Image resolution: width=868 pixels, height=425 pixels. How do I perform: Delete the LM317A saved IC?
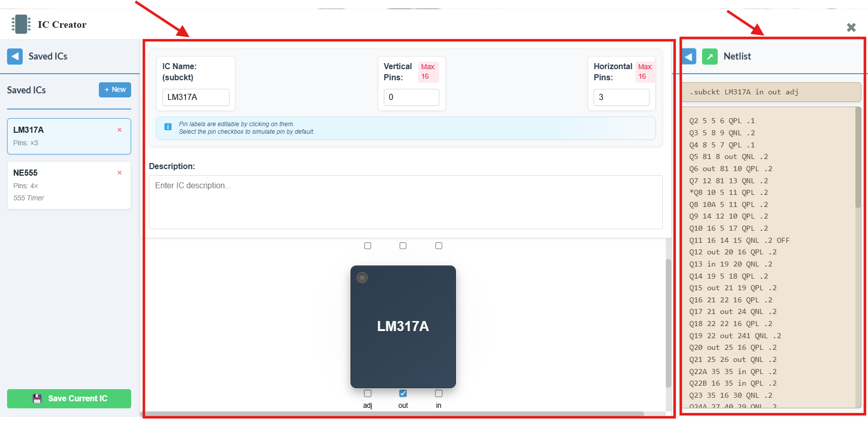[x=120, y=130]
